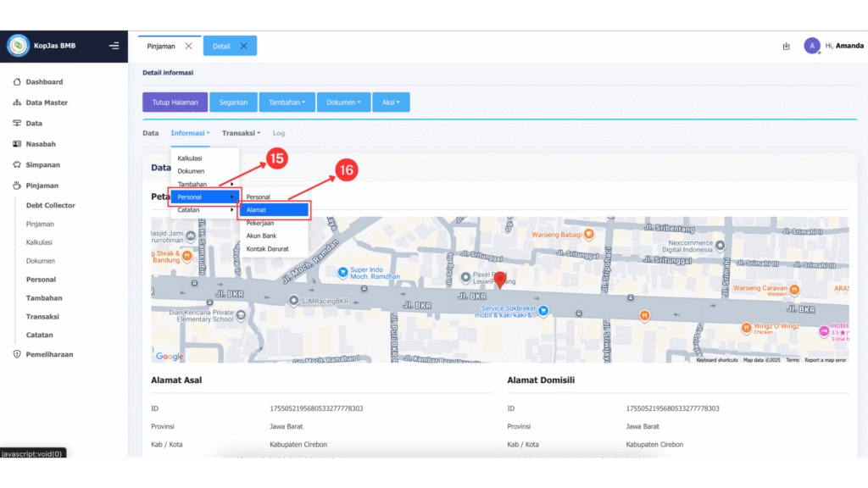Click the download icon in top header
This screenshot has width=868, height=488.
[x=786, y=46]
